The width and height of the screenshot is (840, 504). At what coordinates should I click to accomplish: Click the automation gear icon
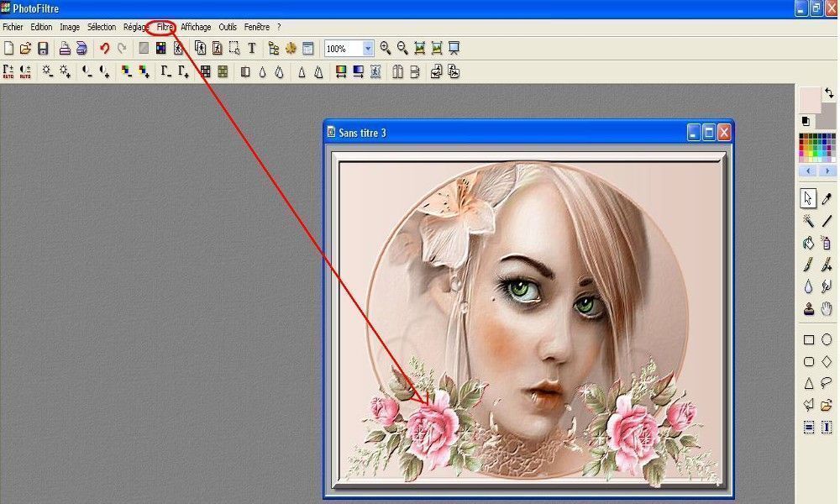click(291, 48)
